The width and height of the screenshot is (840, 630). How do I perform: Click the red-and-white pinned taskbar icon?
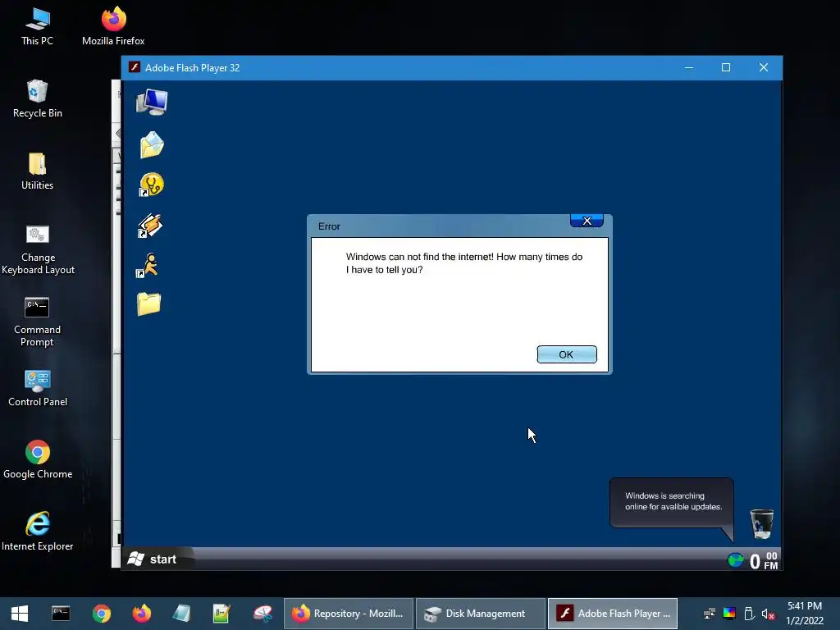click(263, 614)
